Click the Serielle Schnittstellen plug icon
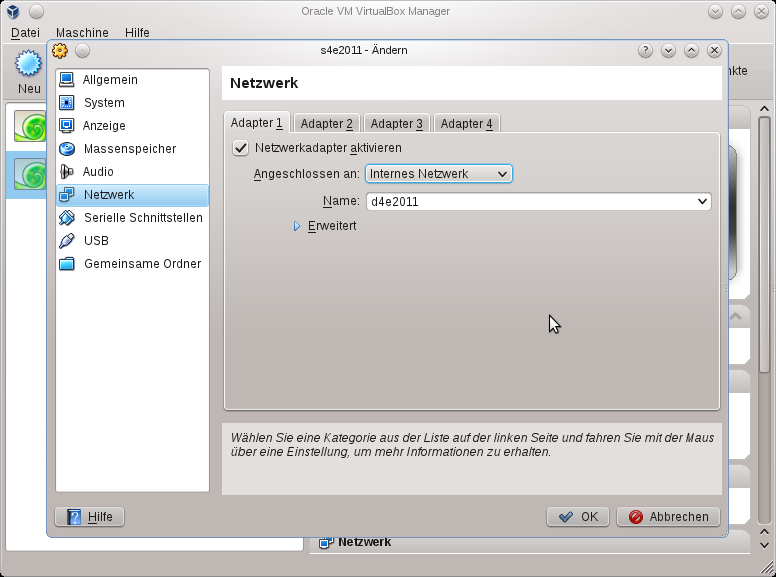This screenshot has height=577, width=776. coord(66,217)
